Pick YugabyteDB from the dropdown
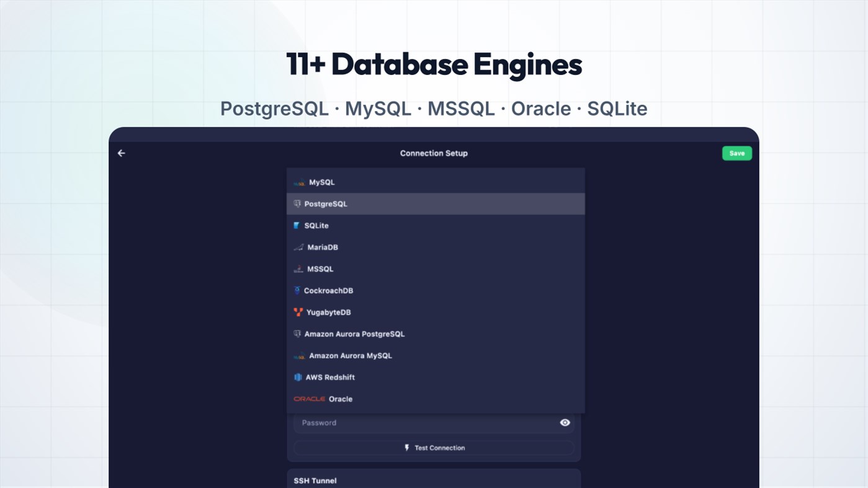Viewport: 868px width, 488px height. click(x=436, y=313)
